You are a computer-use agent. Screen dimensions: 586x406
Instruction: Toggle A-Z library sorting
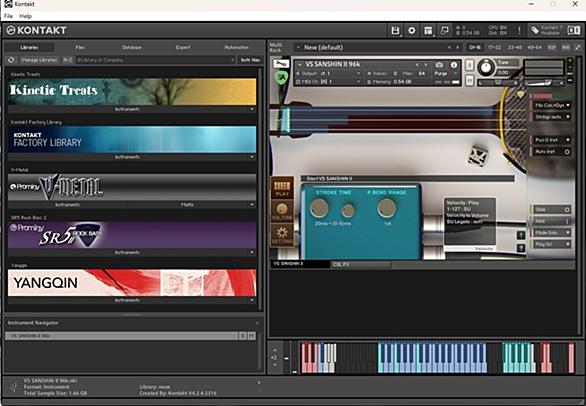(x=67, y=60)
